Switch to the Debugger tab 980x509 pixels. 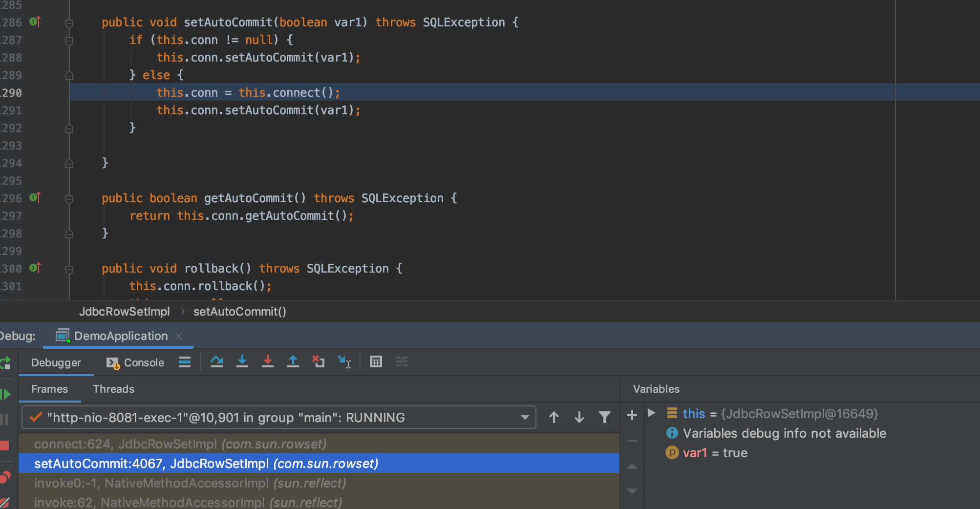point(56,362)
